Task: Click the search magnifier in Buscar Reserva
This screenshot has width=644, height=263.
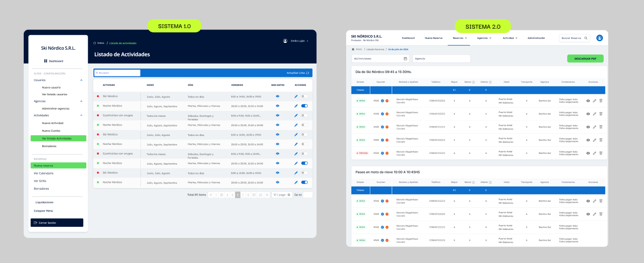Action: pos(586,38)
